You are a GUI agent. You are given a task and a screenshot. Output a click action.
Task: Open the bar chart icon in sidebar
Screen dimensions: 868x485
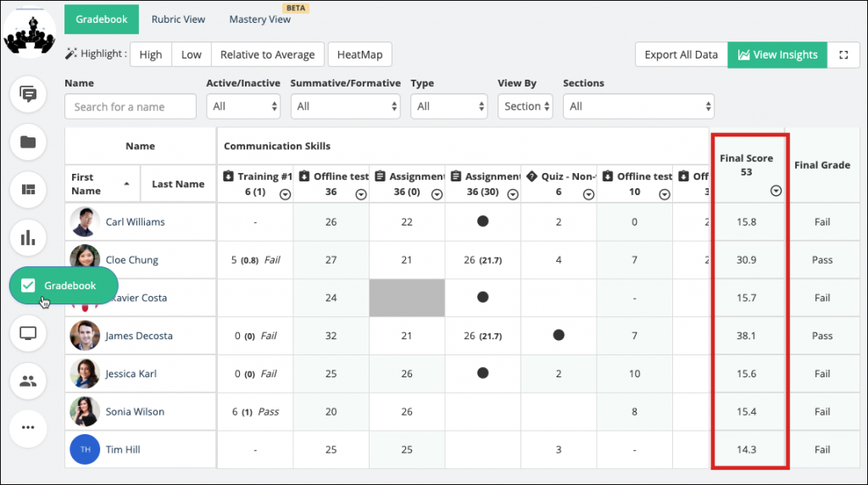[28, 238]
